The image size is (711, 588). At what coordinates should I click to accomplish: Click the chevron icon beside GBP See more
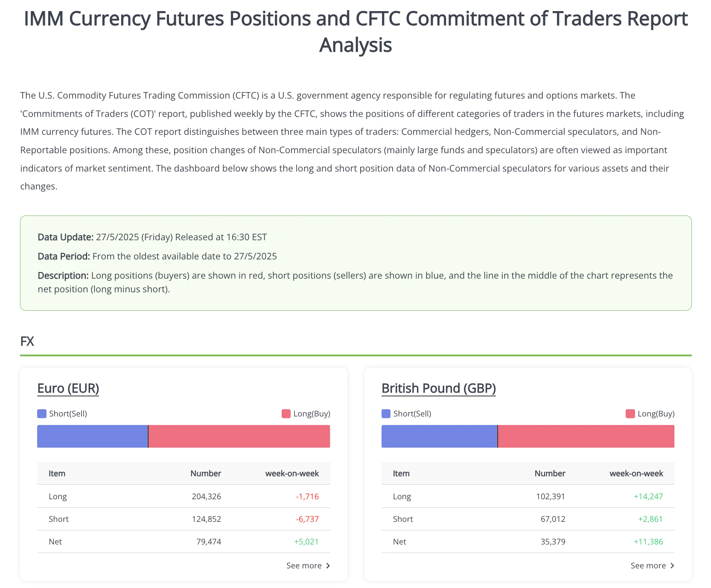coord(672,565)
